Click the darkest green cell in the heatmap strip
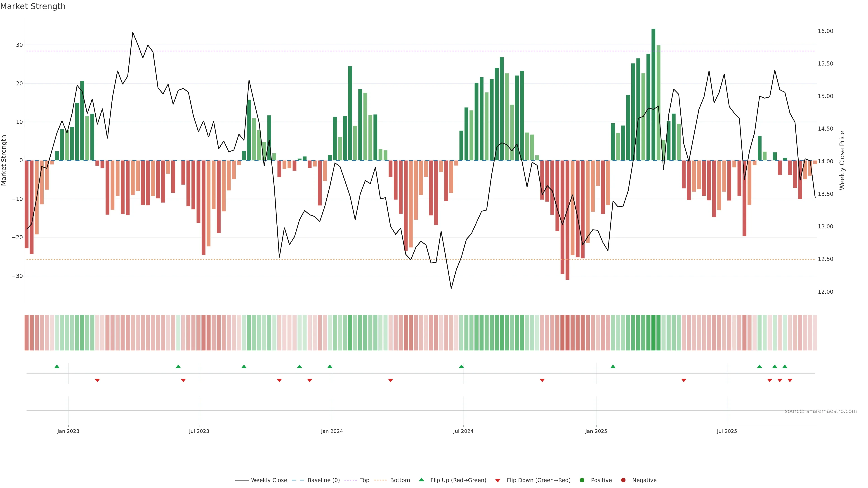 point(653,333)
